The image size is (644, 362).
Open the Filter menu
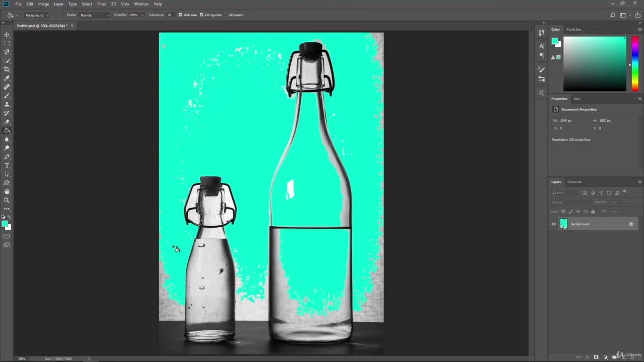point(102,4)
